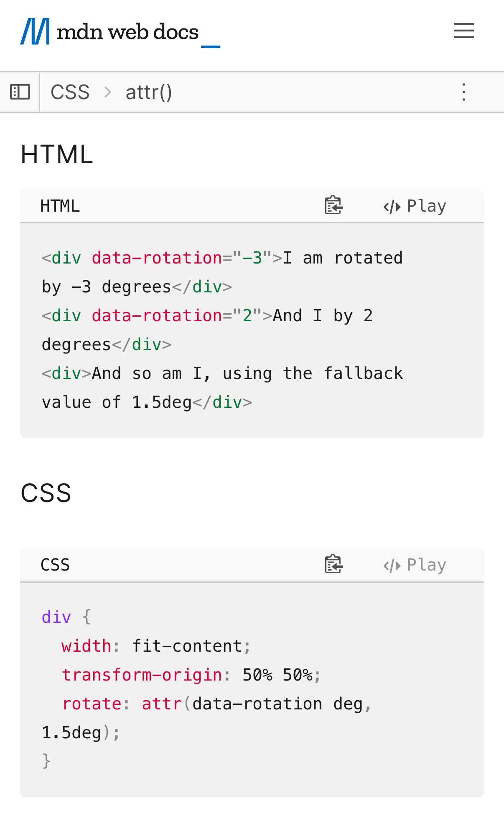Click the CSS section heading

coord(46,493)
